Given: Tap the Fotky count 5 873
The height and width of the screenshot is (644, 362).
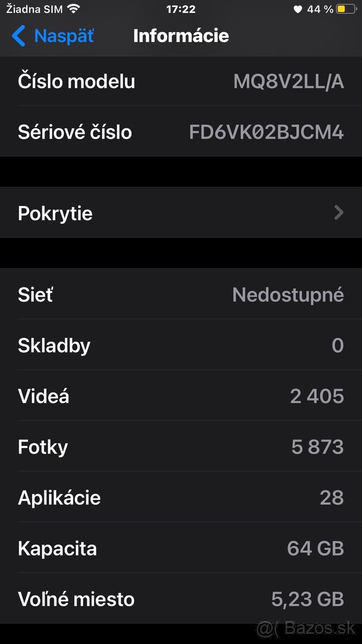Looking at the screenshot, I should [317, 447].
